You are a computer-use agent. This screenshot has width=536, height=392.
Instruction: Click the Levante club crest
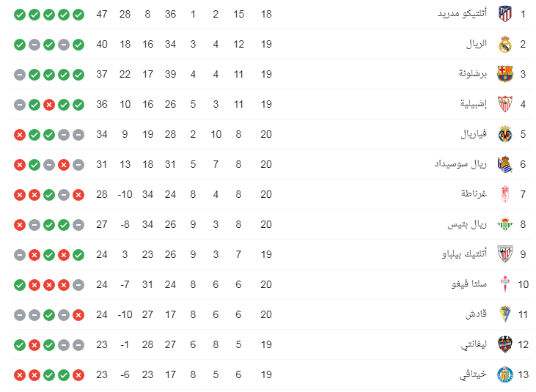[505, 344]
